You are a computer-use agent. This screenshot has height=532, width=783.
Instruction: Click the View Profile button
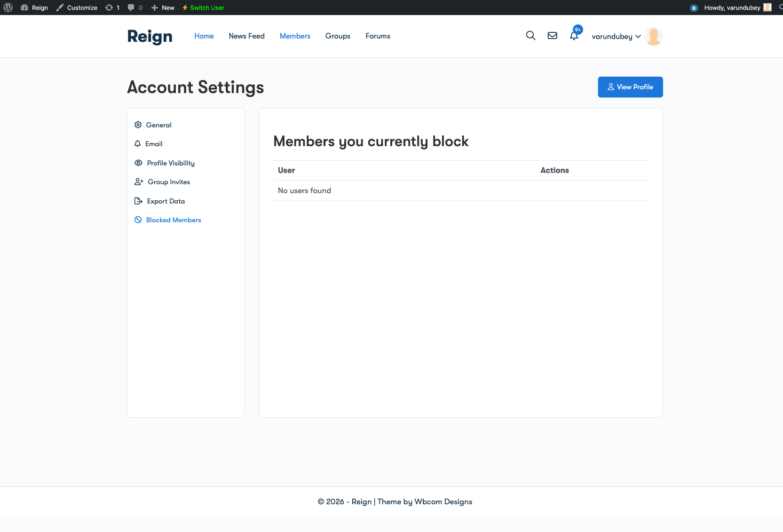[x=630, y=87]
